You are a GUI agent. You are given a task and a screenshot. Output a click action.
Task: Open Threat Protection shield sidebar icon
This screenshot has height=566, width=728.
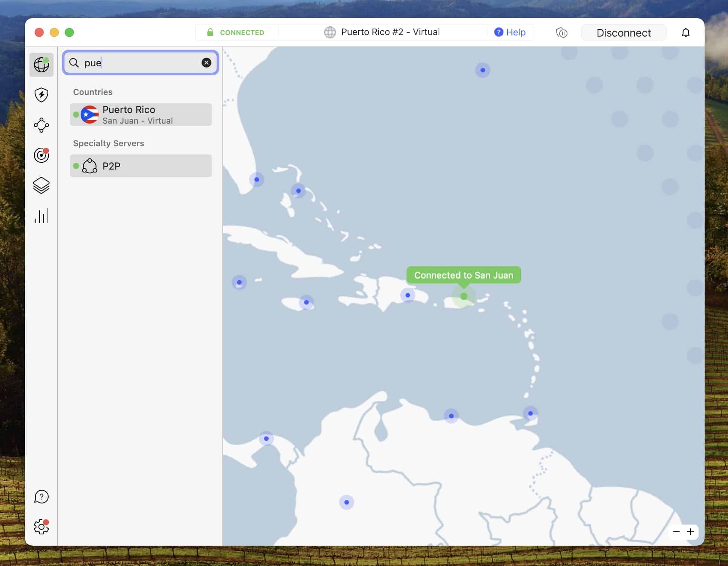pyautogui.click(x=41, y=95)
